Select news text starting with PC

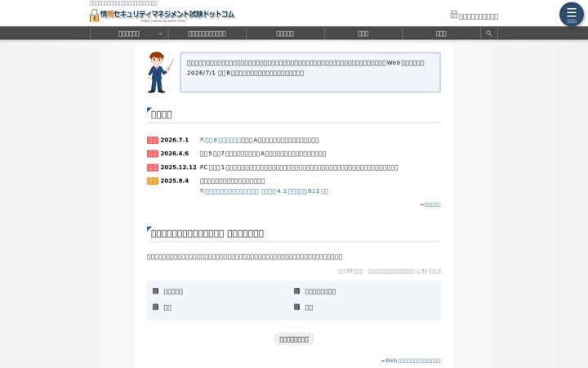tap(299, 168)
